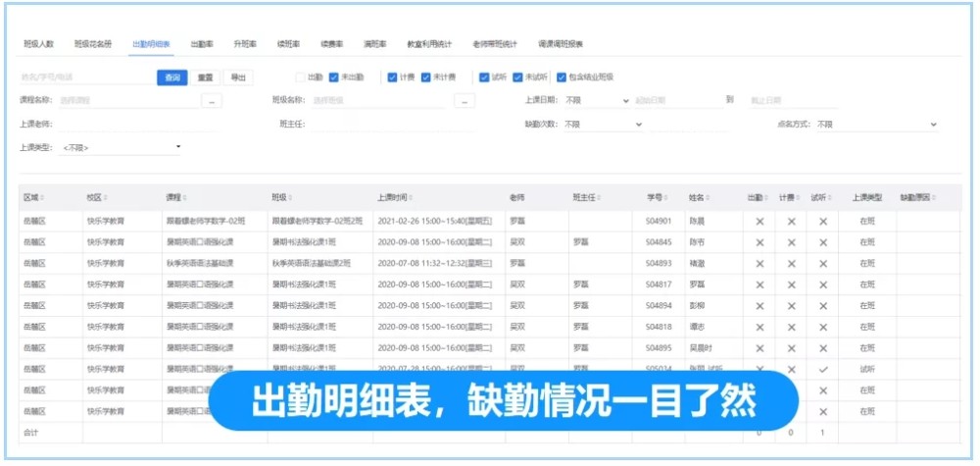Image resolution: width=980 pixels, height=466 pixels.
Task: Switch to the 班级花名册 tab
Action: click(93, 44)
